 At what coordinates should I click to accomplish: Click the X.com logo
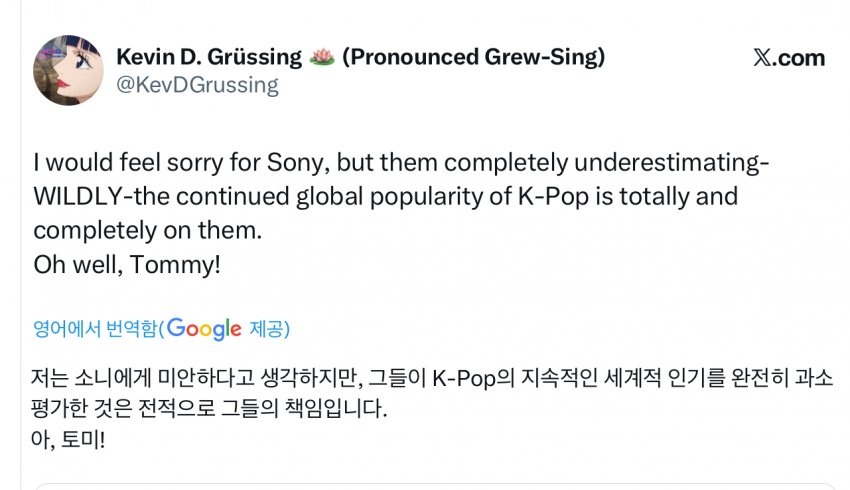[x=789, y=57]
